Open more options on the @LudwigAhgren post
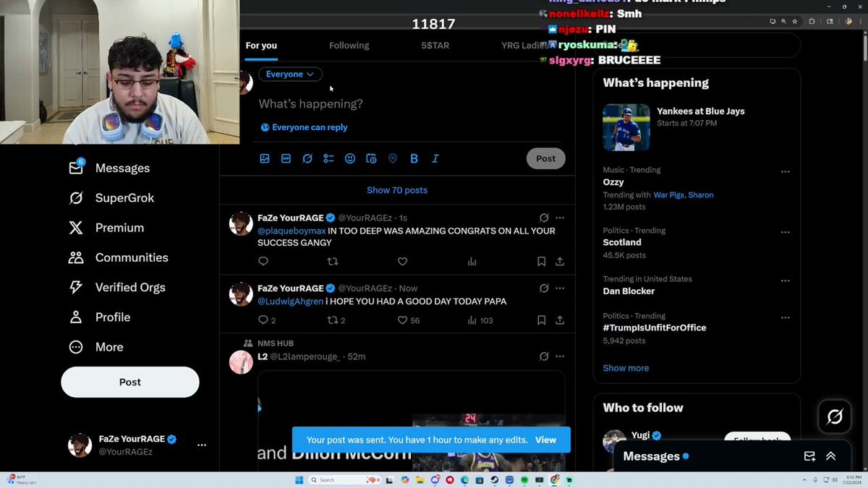 tap(560, 288)
